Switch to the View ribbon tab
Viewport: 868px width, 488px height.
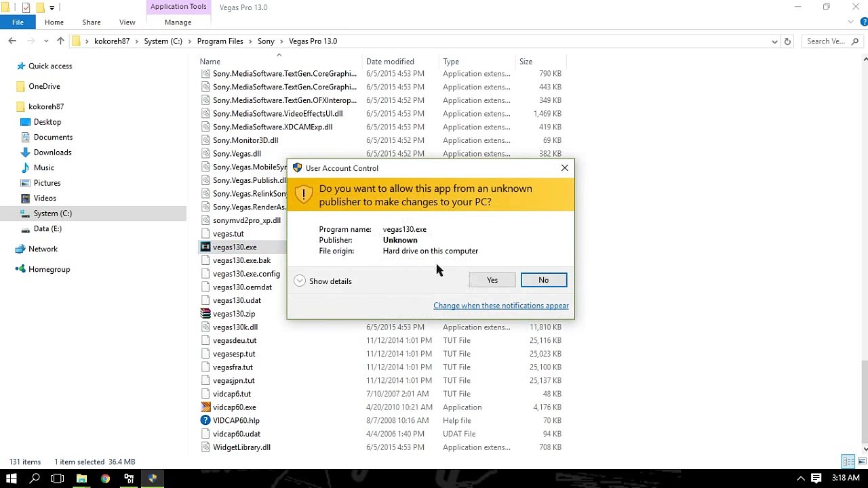click(x=127, y=22)
